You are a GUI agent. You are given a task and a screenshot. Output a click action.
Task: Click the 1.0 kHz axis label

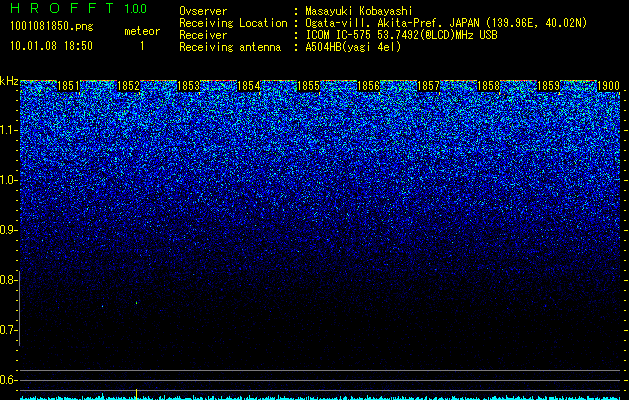click(9, 180)
